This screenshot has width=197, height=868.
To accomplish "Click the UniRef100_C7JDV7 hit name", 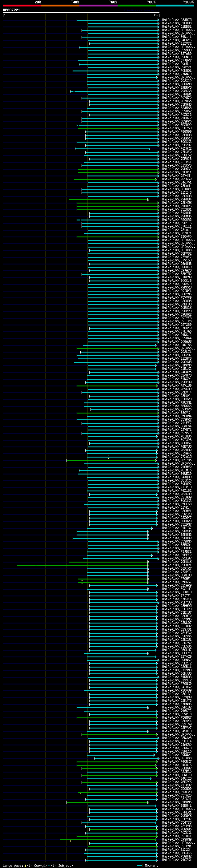I will coord(177,61).
